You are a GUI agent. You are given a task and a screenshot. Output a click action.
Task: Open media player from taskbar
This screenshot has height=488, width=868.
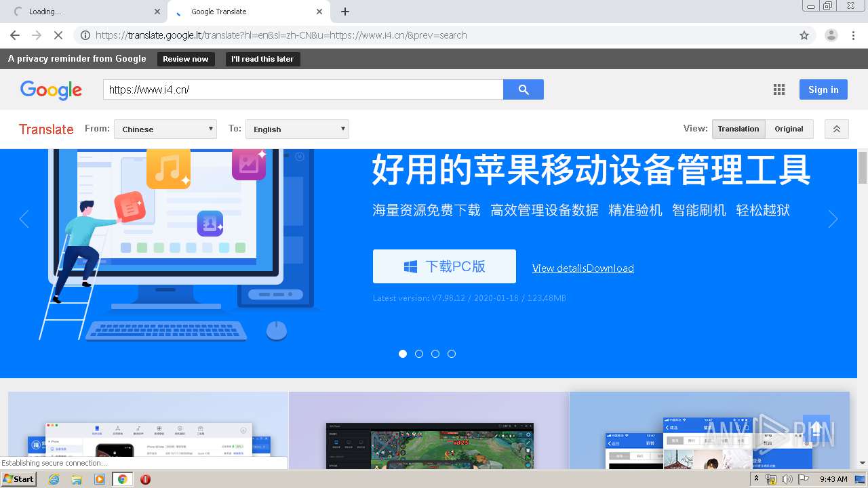[100, 479]
